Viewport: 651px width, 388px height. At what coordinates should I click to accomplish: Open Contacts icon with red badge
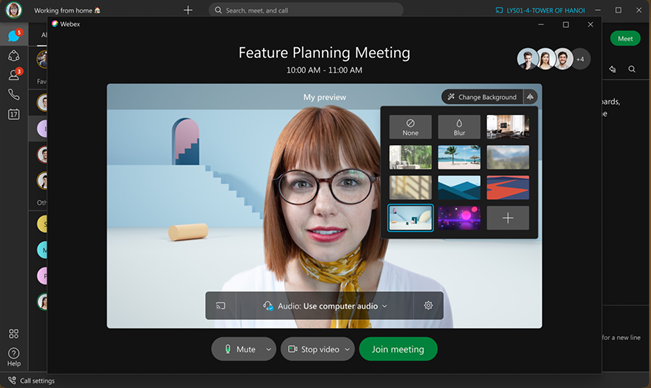coord(14,75)
